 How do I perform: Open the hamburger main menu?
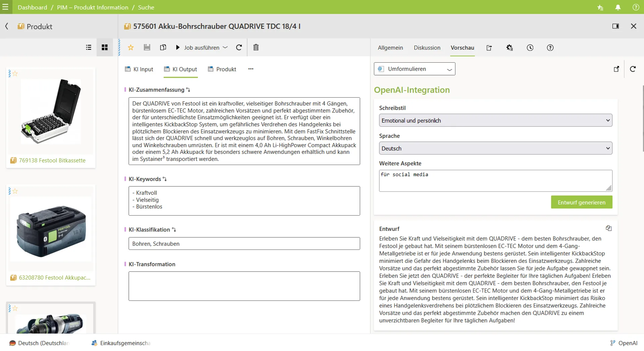[5, 7]
